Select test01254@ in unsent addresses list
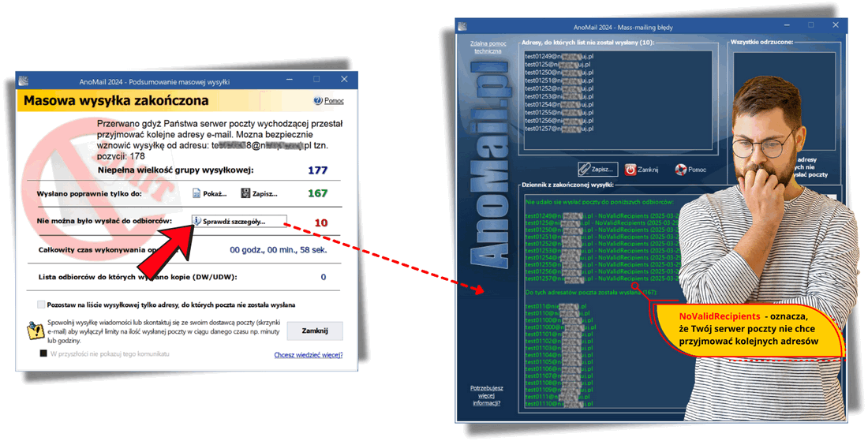 point(559,105)
